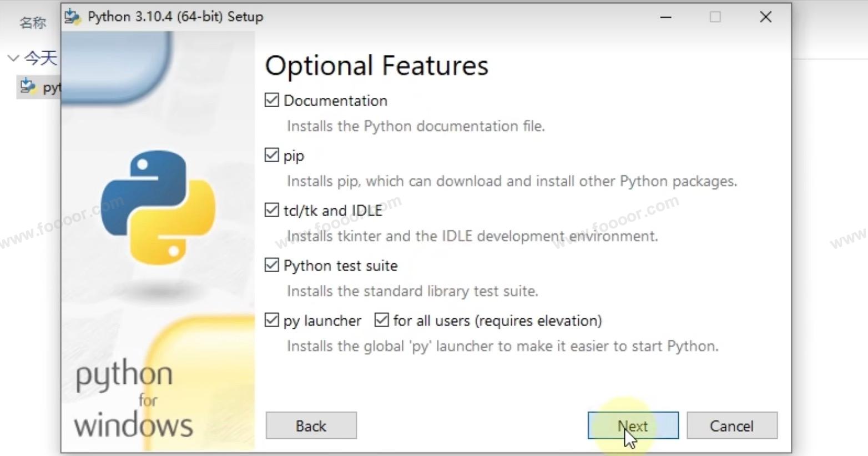Screen dimensions: 868x456
Task: Collapse the 今天 group chevron
Action: (13, 58)
